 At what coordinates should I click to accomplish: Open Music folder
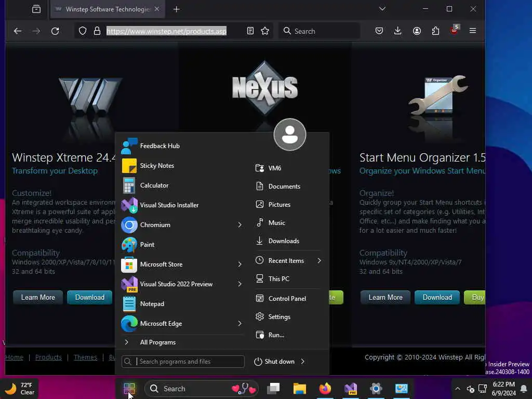(x=288, y=222)
